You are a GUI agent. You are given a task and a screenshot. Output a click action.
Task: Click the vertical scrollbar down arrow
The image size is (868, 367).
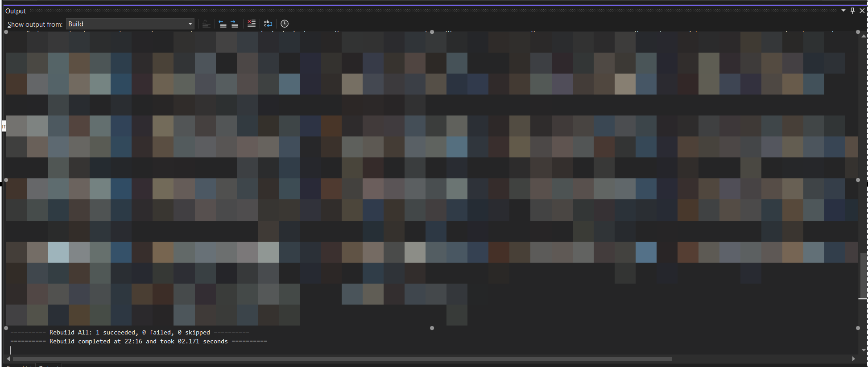click(x=864, y=350)
